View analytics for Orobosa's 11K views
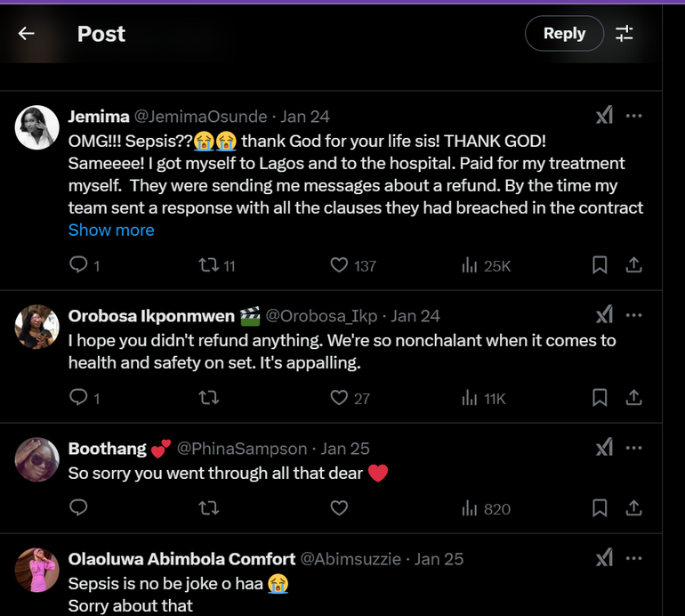The height and width of the screenshot is (616, 685). pos(484,398)
